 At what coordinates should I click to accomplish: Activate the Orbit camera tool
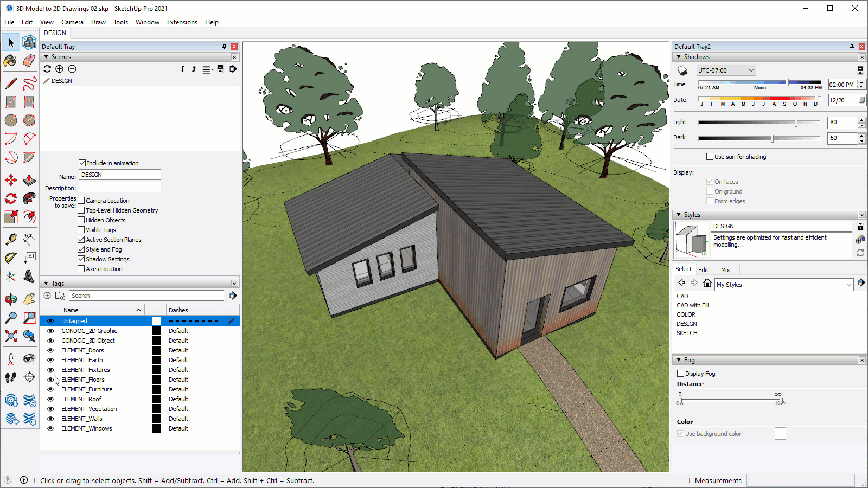tap(10, 299)
